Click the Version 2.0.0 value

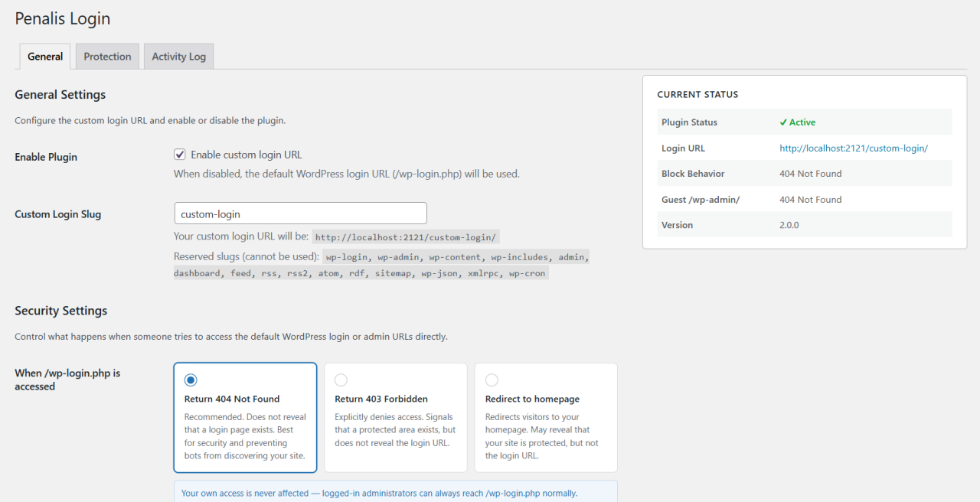(x=789, y=225)
